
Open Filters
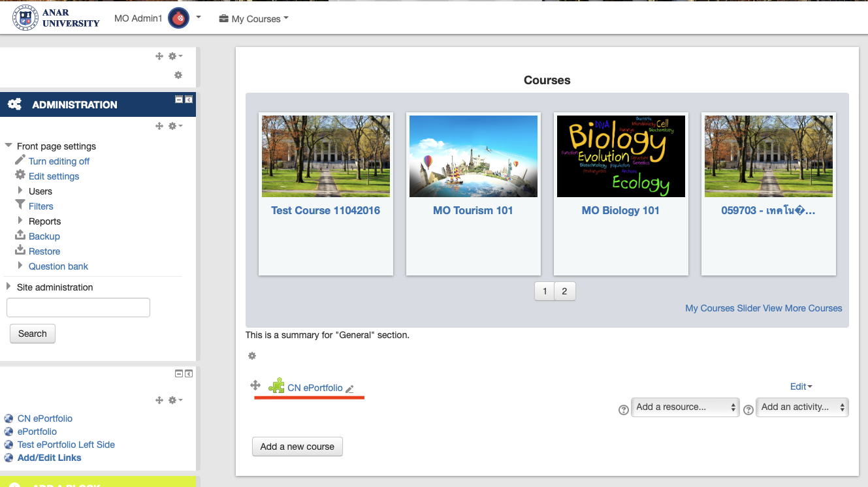pyautogui.click(x=40, y=206)
